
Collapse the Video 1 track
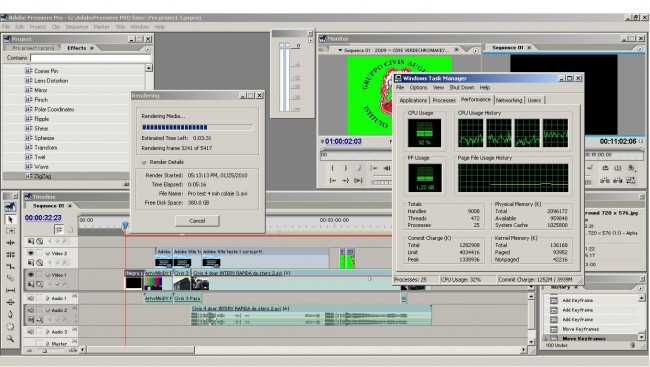48,275
